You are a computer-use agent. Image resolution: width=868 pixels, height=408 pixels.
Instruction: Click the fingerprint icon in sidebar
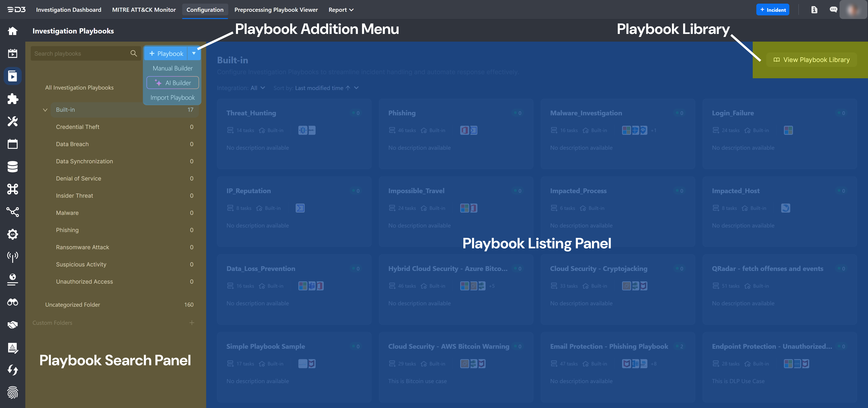[12, 392]
